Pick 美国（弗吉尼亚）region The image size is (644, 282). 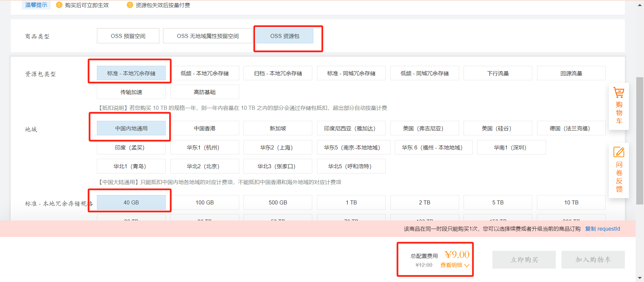425,128
